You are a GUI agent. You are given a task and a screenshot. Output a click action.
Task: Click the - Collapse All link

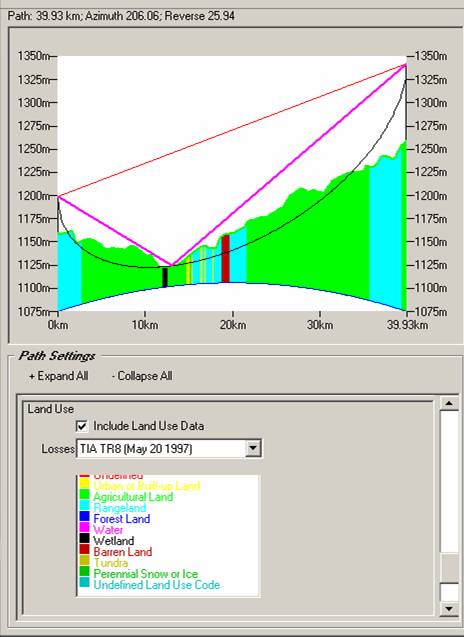[142, 376]
